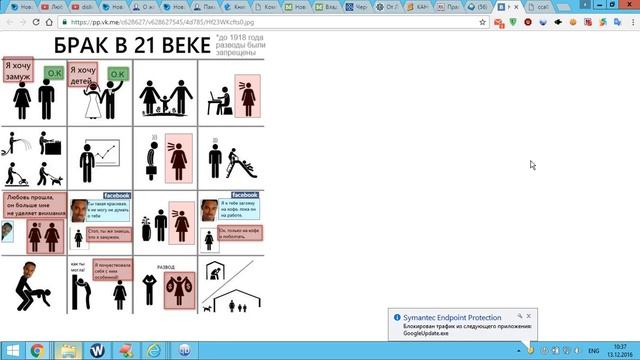The image size is (640, 360).
Task: Switch to the 'Чер' tab
Action: tap(357, 7)
